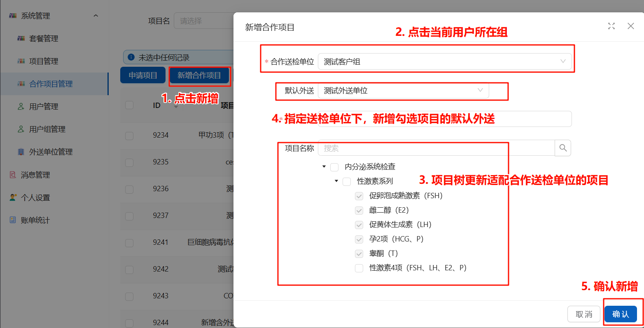The image size is (644, 328).
Task: Tick the checkbox for row ID 9234
Action: point(129,136)
